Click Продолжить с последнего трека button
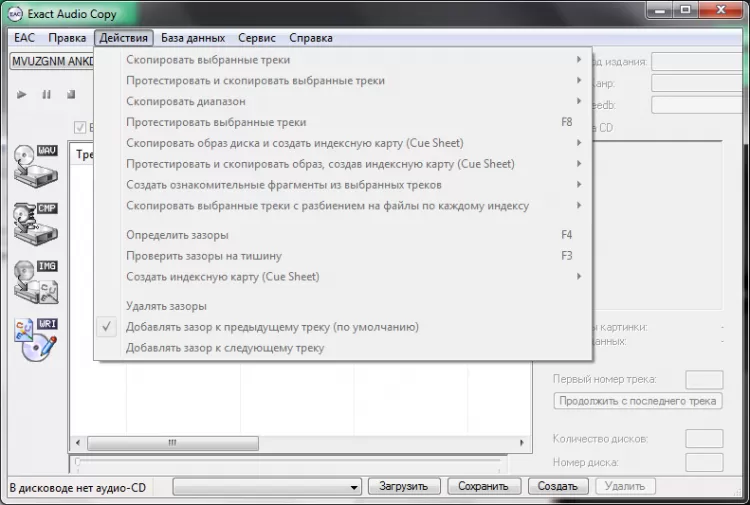The image size is (750, 505). click(638, 401)
